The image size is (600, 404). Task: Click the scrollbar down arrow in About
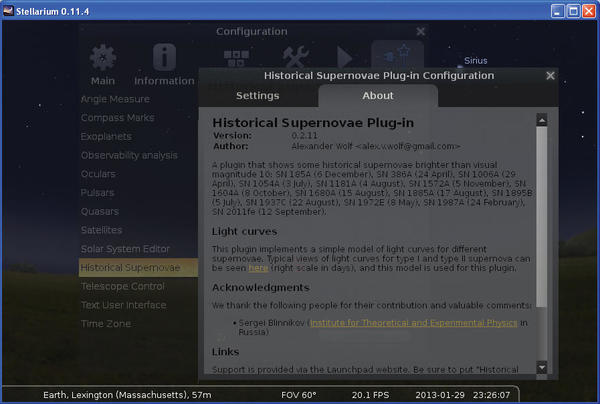(541, 368)
